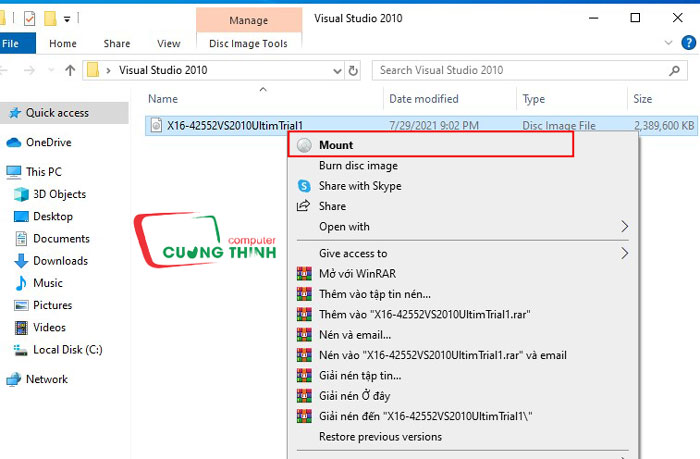
Task: Choose Mở với WinRAR
Action: coord(357,274)
